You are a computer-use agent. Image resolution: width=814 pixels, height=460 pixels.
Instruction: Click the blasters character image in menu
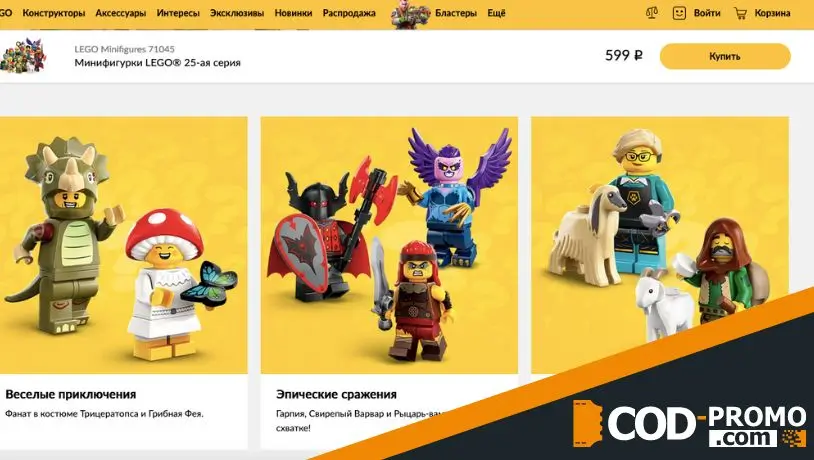pyautogui.click(x=410, y=15)
